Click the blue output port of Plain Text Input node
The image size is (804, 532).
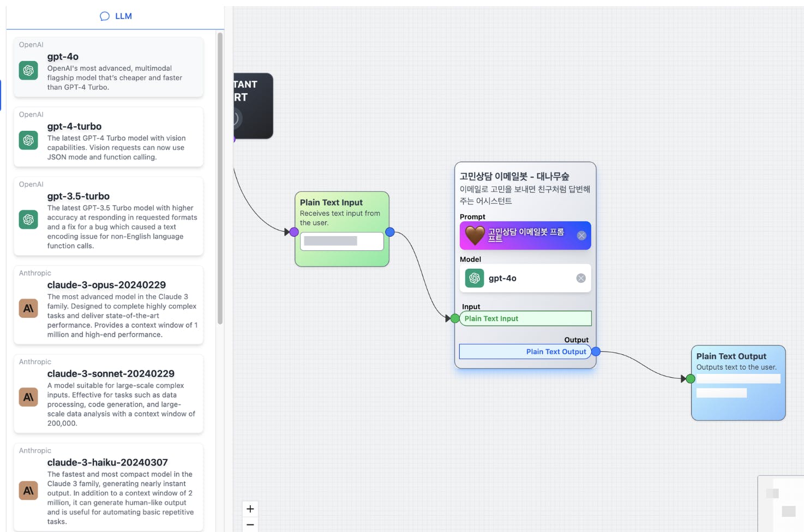390,232
